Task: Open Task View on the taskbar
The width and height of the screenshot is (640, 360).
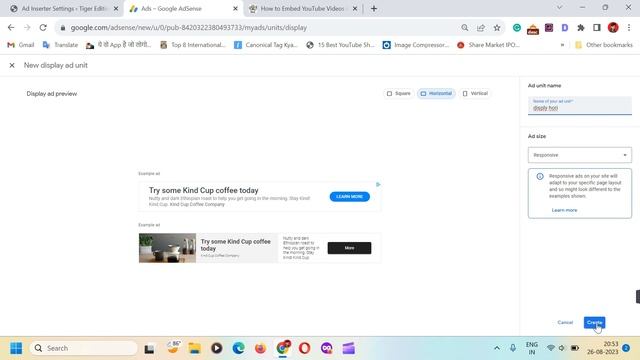Action: pyautogui.click(x=149, y=349)
